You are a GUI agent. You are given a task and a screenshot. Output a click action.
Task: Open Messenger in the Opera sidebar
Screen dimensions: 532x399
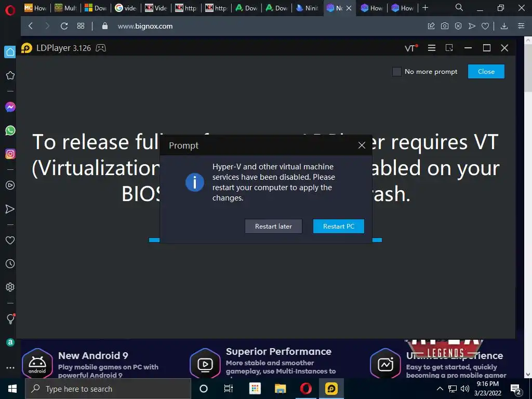(x=10, y=107)
